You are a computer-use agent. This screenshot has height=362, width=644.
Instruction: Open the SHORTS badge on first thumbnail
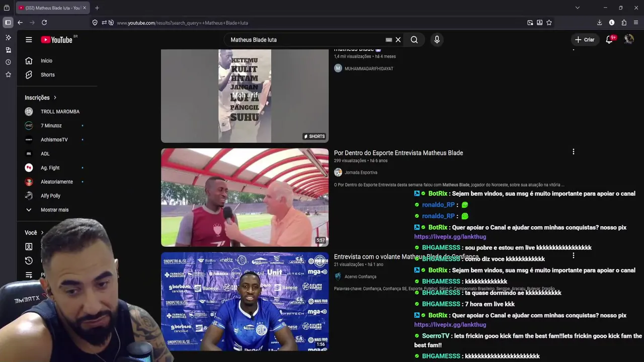pos(314,136)
